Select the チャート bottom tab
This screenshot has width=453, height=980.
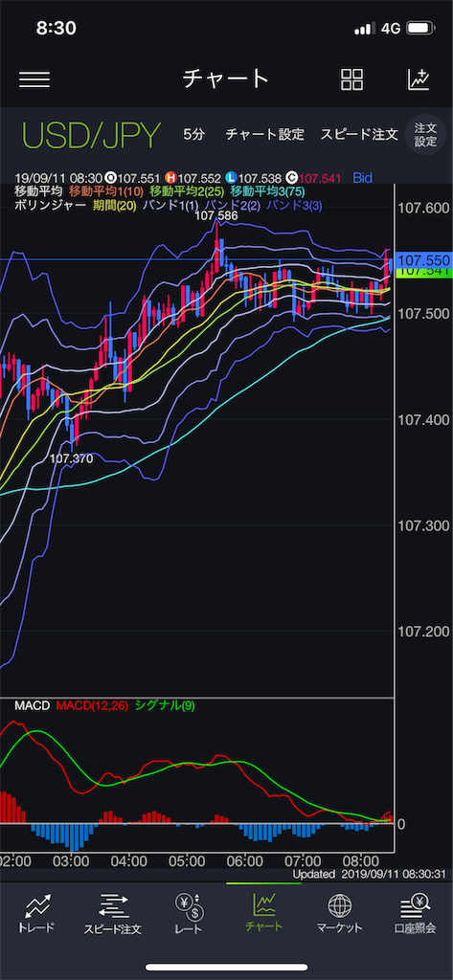click(263, 914)
